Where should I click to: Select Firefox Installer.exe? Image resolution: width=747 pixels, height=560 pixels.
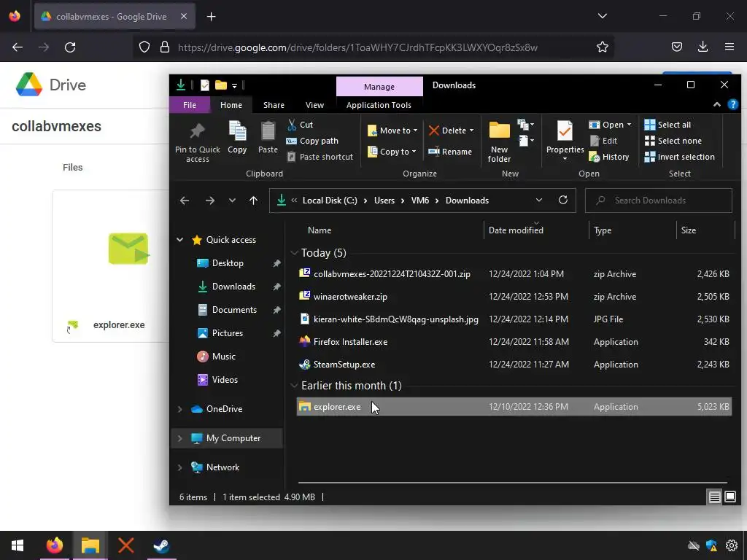[x=514, y=342]
